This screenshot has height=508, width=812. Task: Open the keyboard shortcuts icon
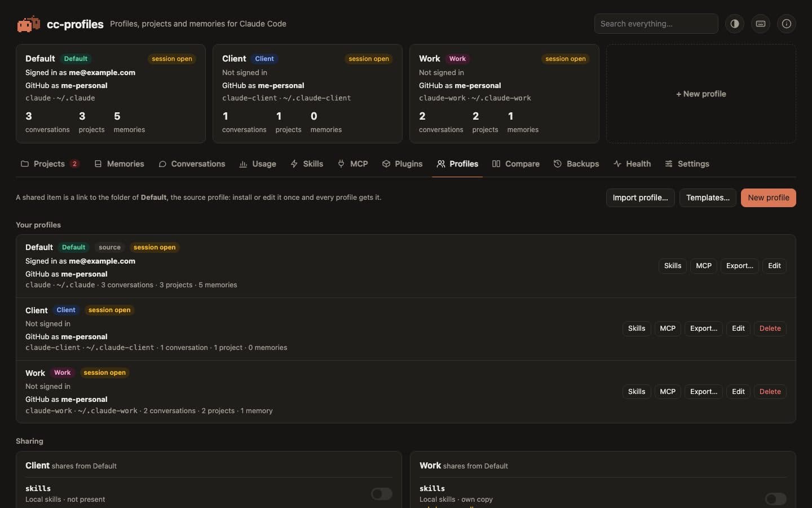(761, 24)
